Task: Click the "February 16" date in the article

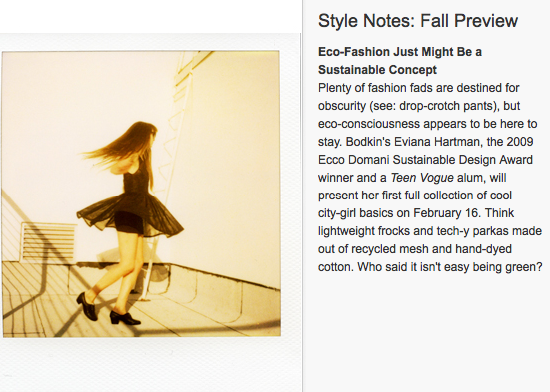Action: [446, 213]
